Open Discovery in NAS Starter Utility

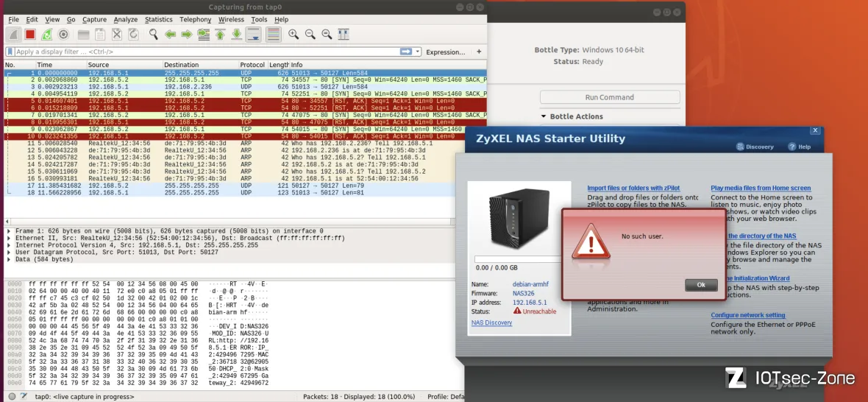755,147
